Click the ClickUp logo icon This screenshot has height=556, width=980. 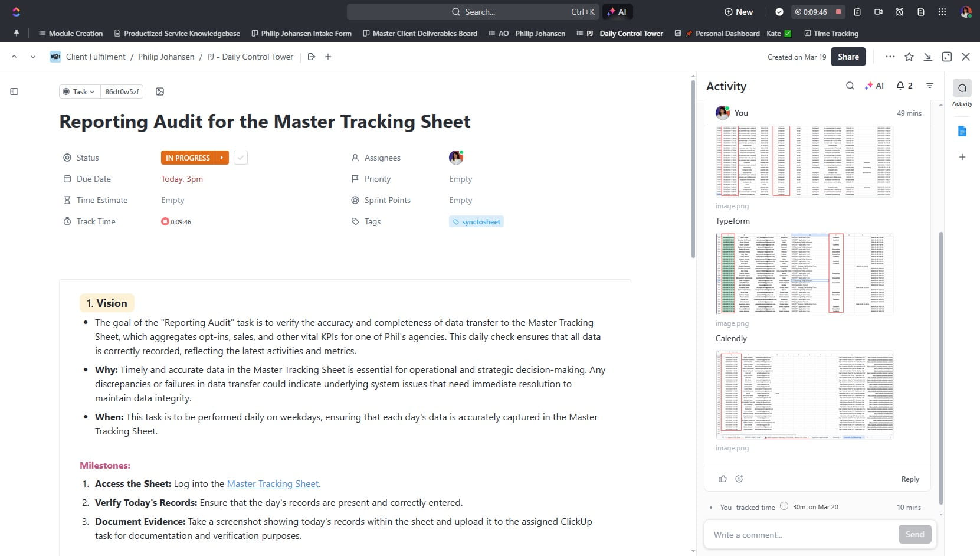(x=16, y=12)
